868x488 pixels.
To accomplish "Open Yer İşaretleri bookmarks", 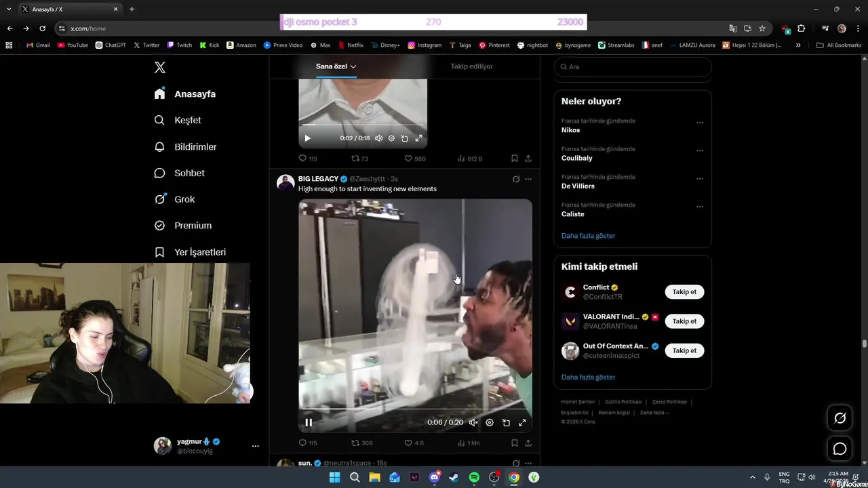I will tap(191, 252).
